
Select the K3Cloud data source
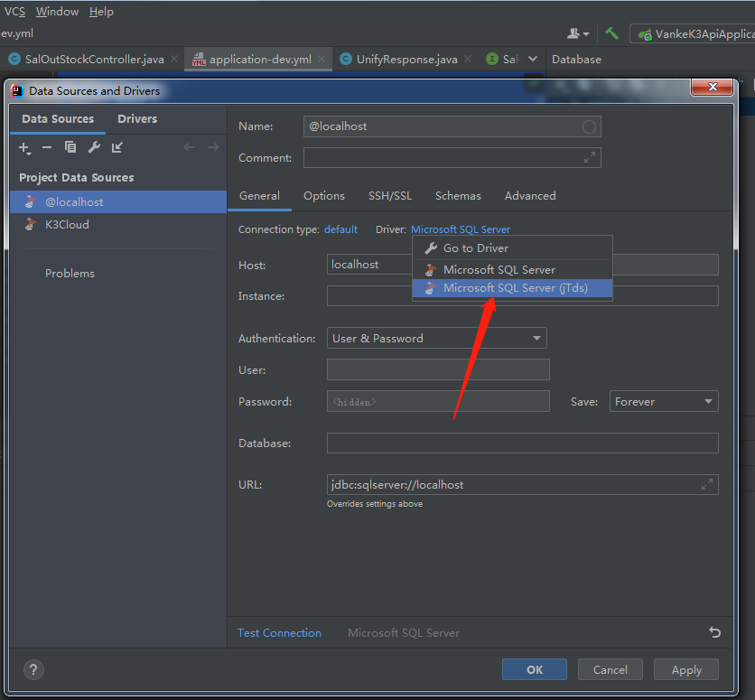click(118, 224)
